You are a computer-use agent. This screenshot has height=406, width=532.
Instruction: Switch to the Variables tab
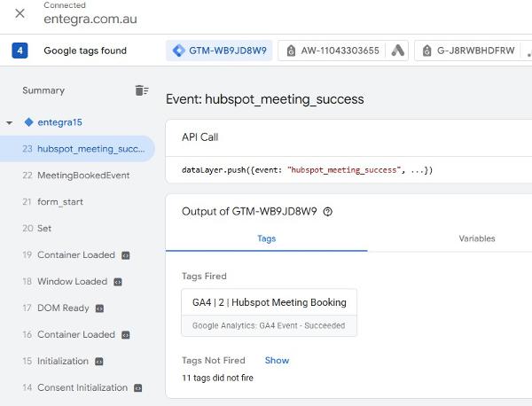[476, 238]
